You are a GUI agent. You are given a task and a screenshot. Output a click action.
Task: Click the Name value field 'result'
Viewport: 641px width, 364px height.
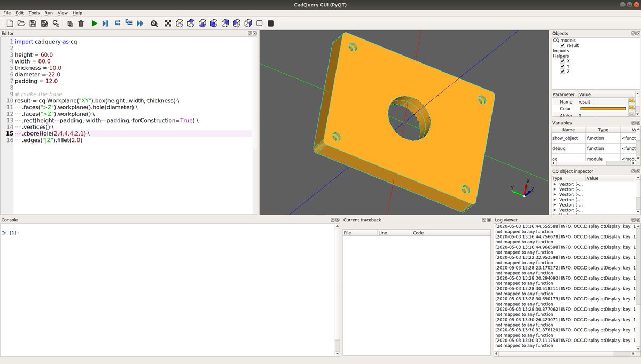[x=603, y=101]
